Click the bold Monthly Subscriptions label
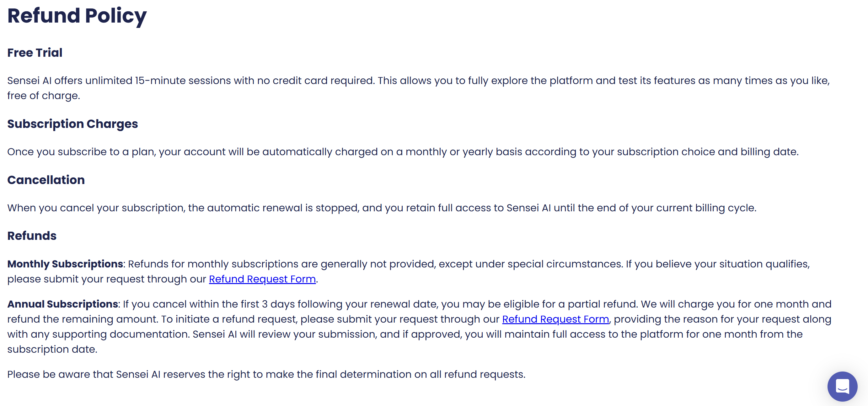868x406 pixels. (x=65, y=264)
